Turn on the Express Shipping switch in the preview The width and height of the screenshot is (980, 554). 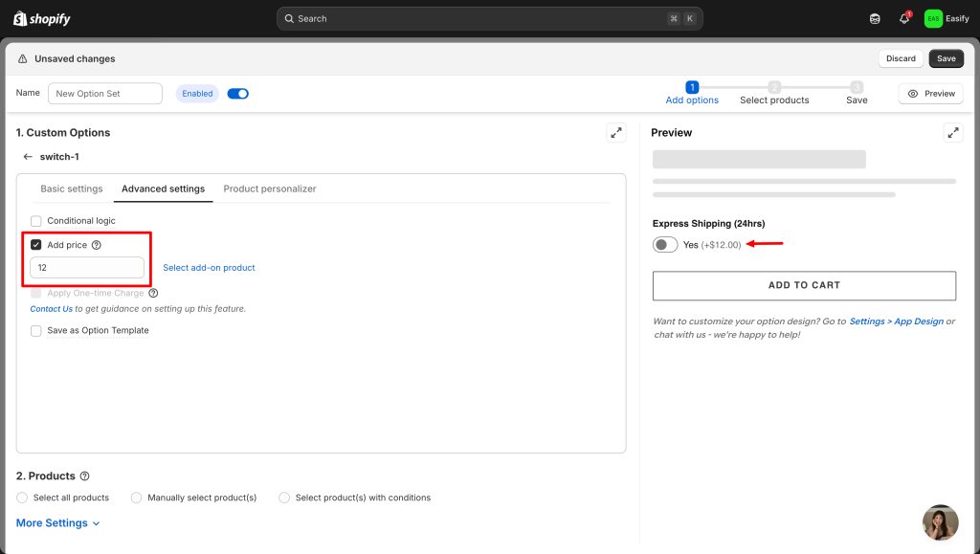tap(665, 245)
